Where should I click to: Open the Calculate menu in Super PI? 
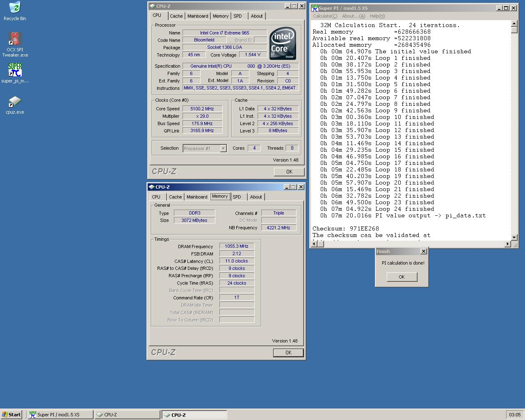pos(325,16)
